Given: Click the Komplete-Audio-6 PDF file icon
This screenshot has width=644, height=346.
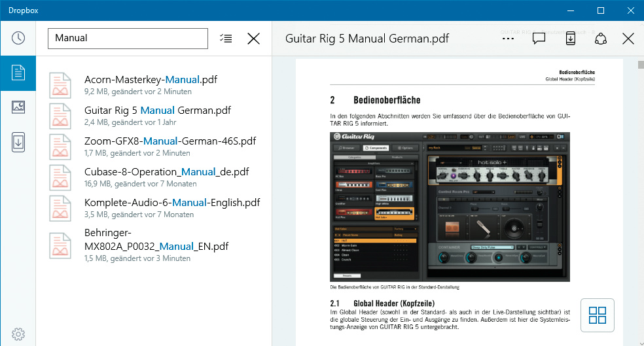Looking at the screenshot, I should click(61, 208).
